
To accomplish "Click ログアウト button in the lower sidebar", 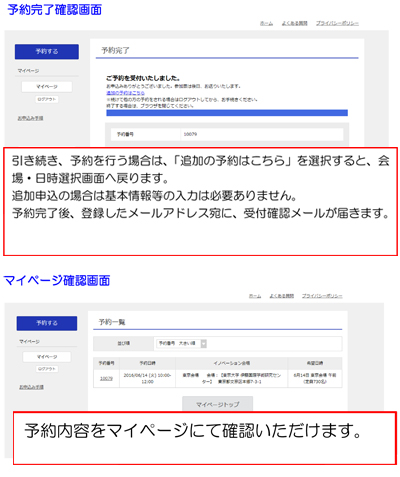I will (47, 369).
